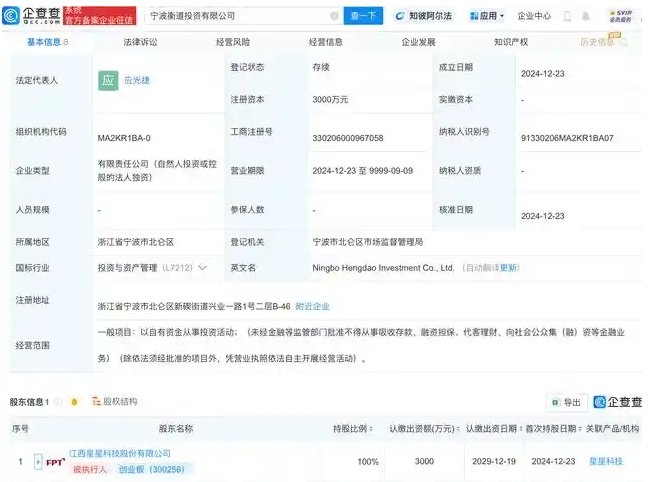
Task: Sort by 认缴出资日期 column header
Action: (494, 429)
